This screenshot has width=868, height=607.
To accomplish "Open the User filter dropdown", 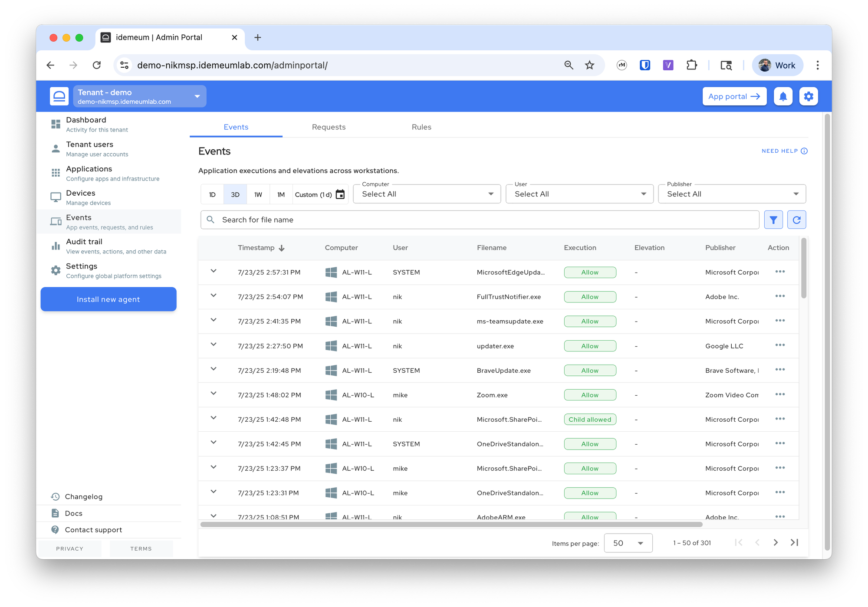I will [579, 194].
